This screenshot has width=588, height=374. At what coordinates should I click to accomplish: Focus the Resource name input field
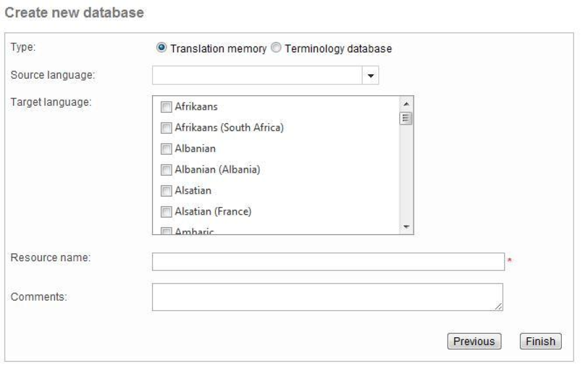pyautogui.click(x=328, y=262)
